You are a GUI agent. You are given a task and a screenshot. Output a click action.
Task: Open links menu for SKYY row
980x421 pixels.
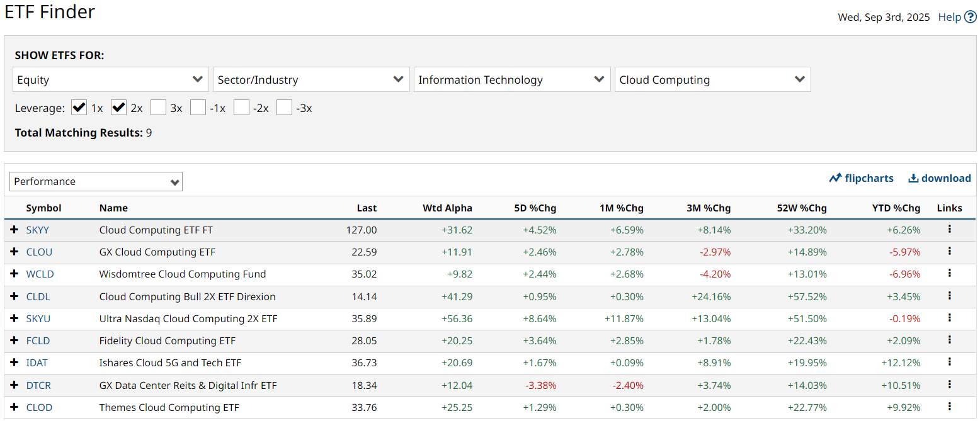(x=949, y=229)
